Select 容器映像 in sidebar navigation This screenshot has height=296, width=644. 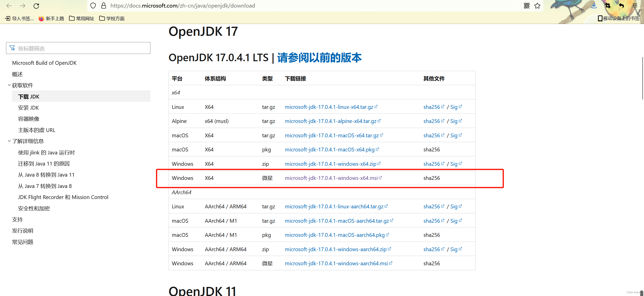click(29, 119)
